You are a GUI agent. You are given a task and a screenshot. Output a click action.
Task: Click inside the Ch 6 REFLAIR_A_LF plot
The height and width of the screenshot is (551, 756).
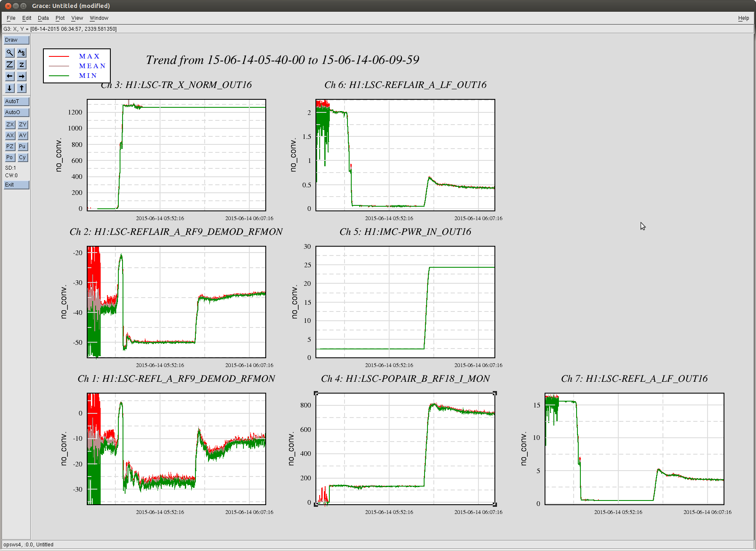point(405,155)
